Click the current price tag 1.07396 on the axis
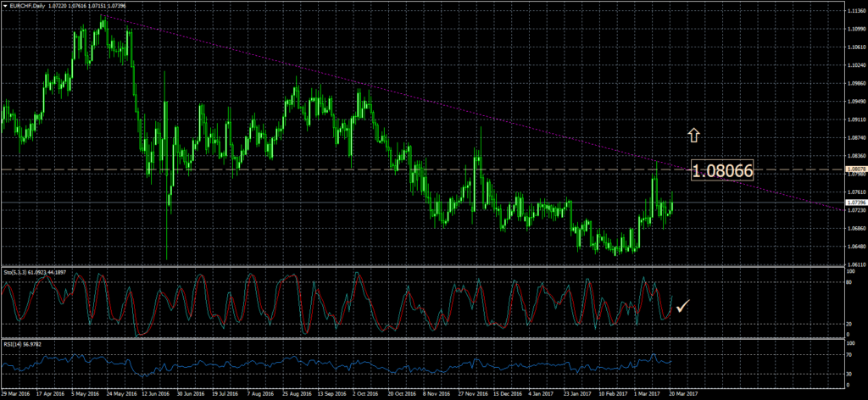 855,203
